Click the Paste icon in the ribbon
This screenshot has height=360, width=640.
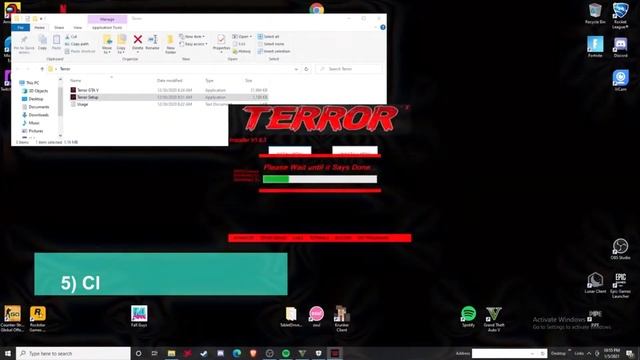[x=56, y=42]
